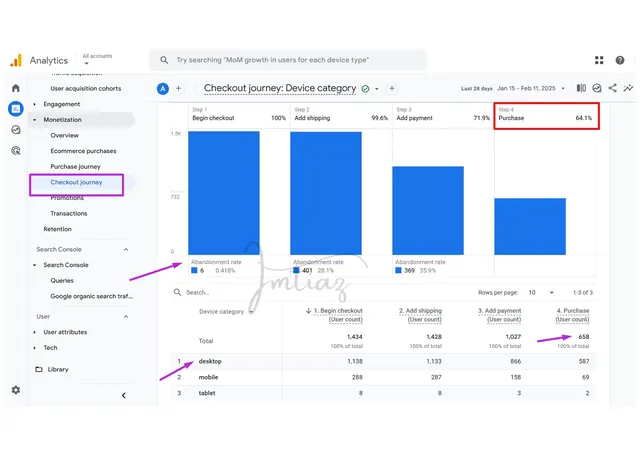Expand the Tech section
The width and height of the screenshot is (640, 452).
[x=34, y=347]
